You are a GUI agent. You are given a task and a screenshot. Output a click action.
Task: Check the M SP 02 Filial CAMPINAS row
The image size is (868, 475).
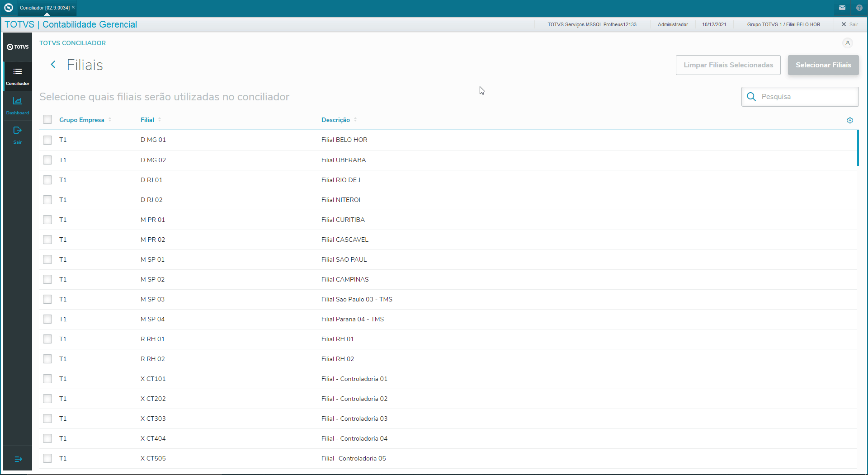[x=47, y=279]
